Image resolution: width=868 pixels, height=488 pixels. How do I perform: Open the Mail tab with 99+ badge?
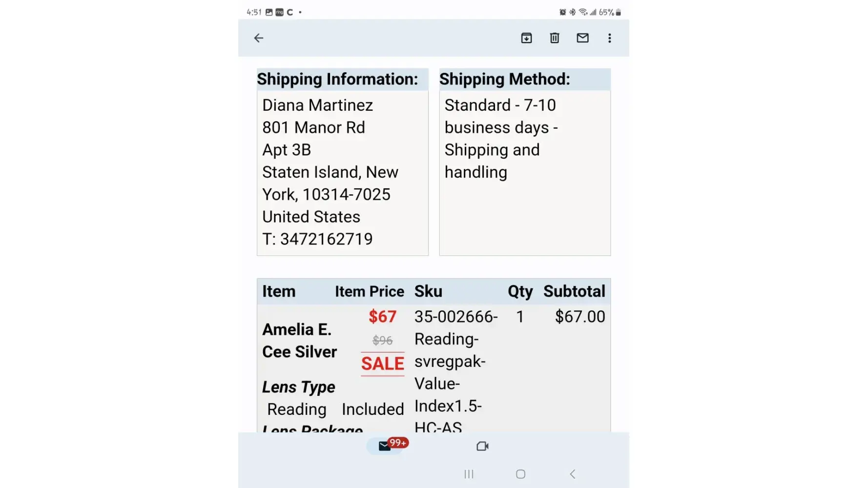(386, 446)
